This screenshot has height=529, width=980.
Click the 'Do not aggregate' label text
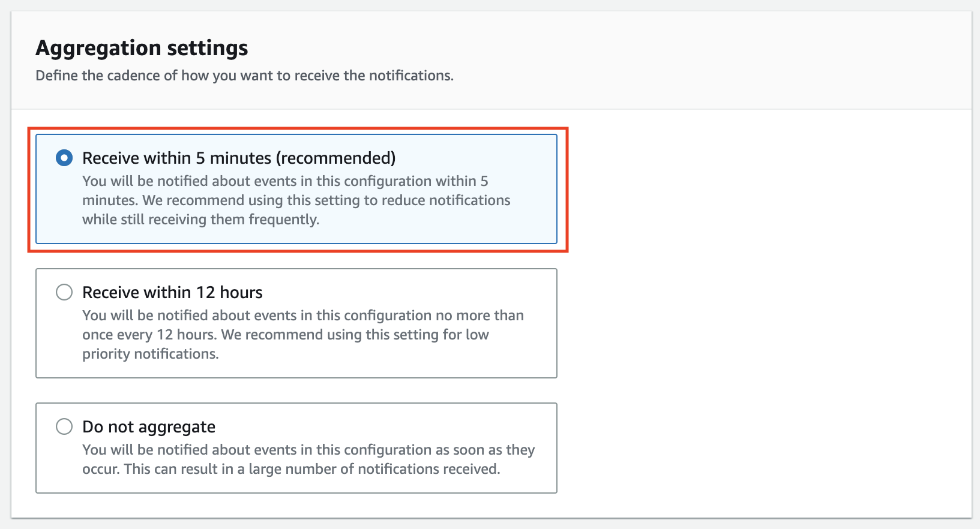click(149, 427)
